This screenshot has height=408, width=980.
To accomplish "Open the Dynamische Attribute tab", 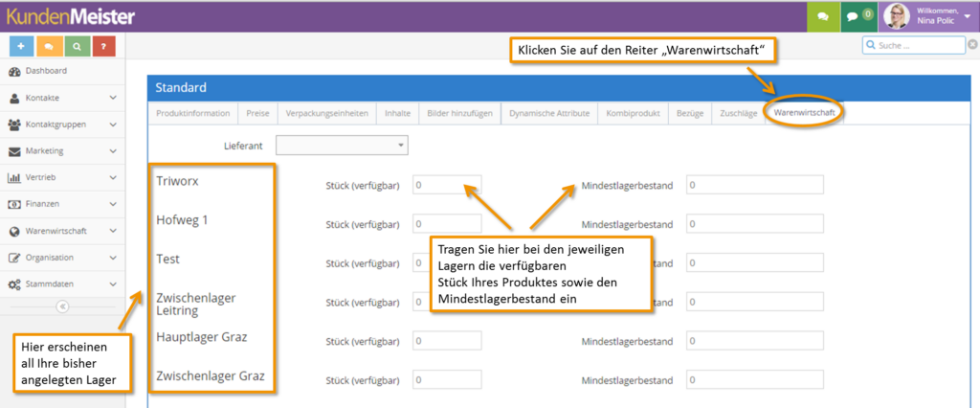I will 549,113.
